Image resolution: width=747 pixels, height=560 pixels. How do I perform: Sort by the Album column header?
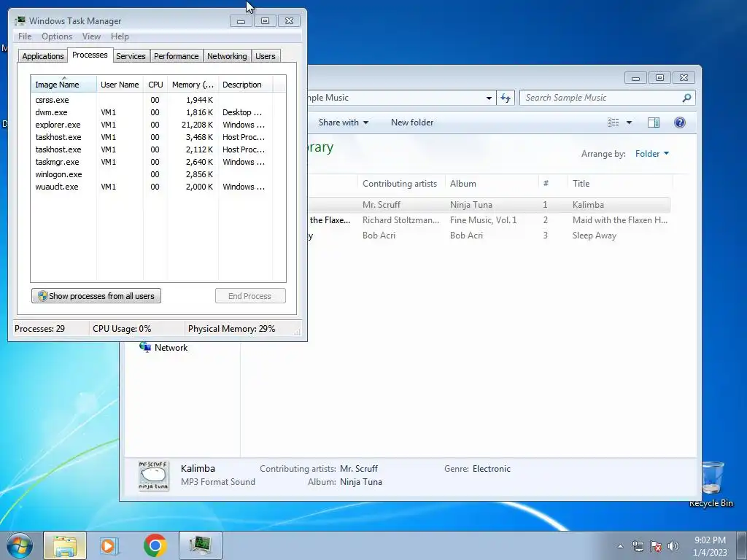492,183
